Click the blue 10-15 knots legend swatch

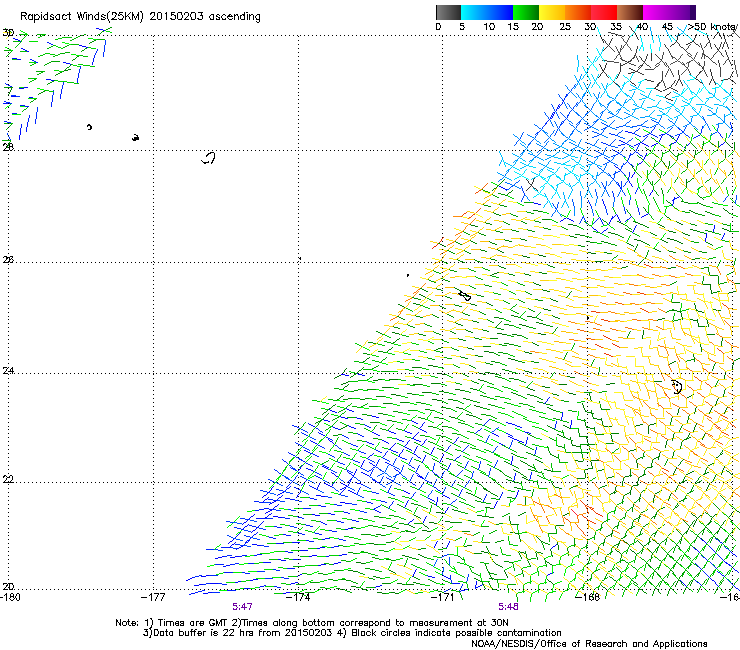(x=500, y=12)
